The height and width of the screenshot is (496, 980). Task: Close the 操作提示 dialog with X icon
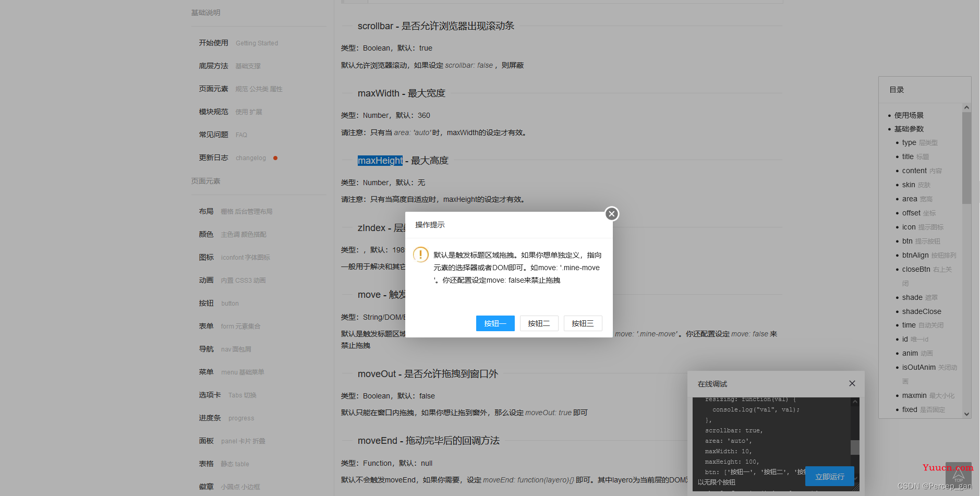(x=612, y=214)
